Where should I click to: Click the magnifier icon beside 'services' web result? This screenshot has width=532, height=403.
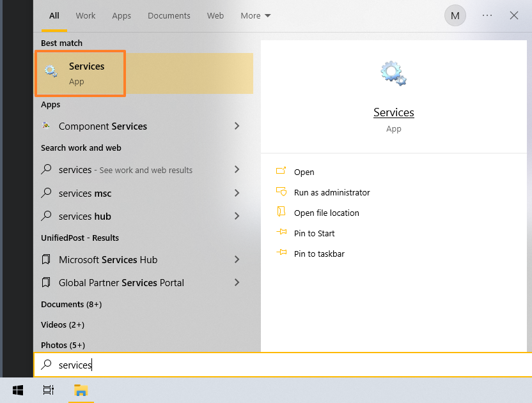[46, 169]
